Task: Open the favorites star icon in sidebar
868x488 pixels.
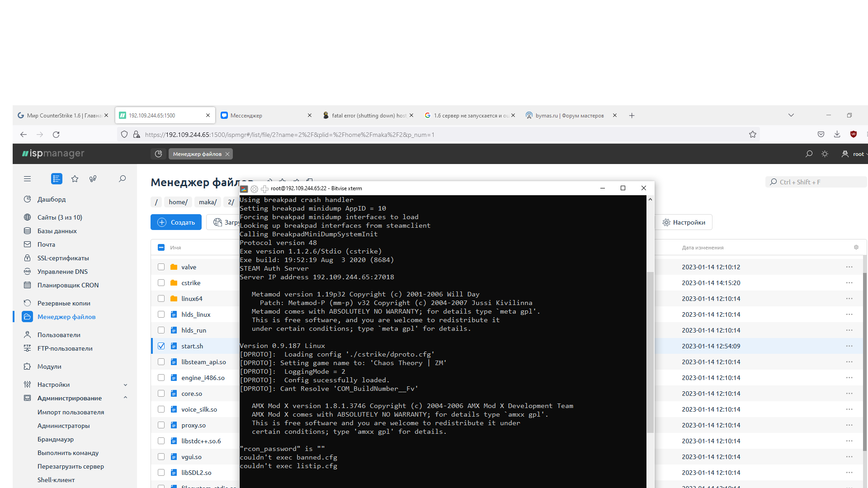Action: pyautogui.click(x=75, y=179)
